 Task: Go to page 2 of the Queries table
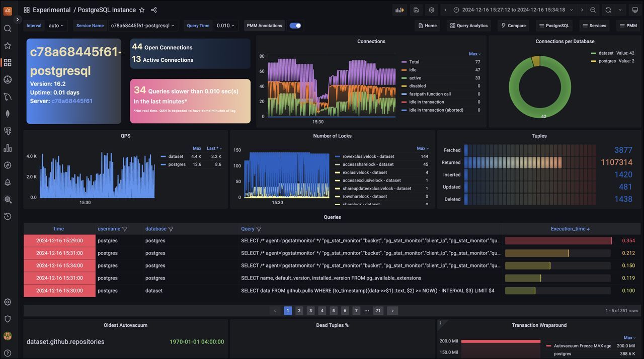(x=299, y=311)
